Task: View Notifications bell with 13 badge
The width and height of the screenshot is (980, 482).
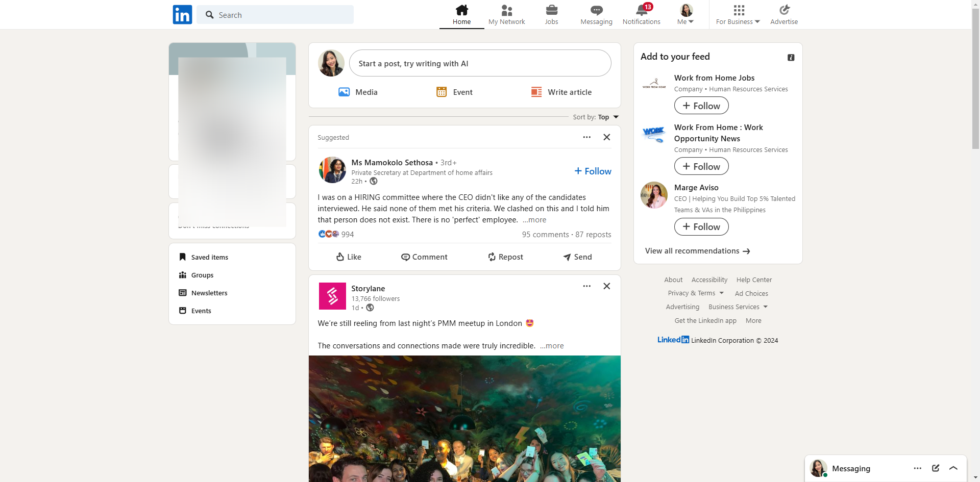Action: point(641,15)
